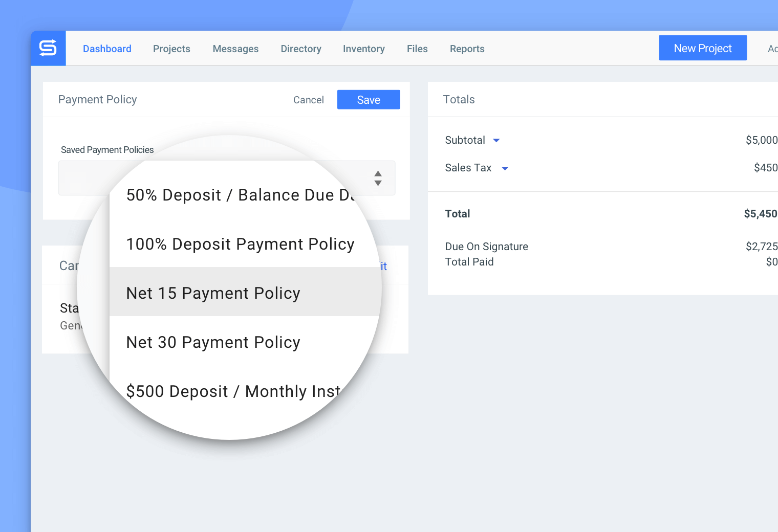Select Net 15 Payment Policy
Screen dimensions: 778x532
(246, 292)
